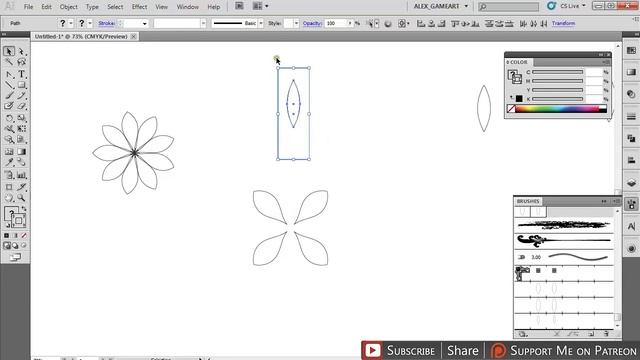Select the Artboard tool
Image resolution: width=640 pixels, height=360 pixels.
click(9, 187)
